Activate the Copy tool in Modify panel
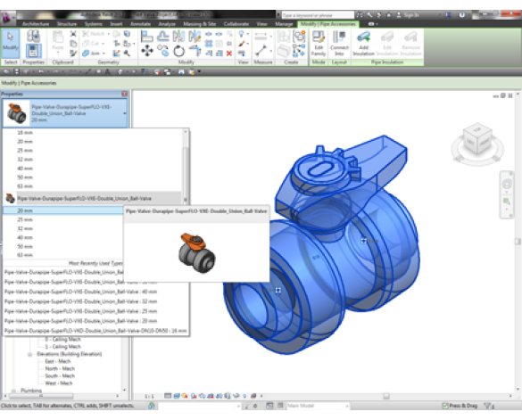This screenshot has width=522, height=420. (x=162, y=51)
